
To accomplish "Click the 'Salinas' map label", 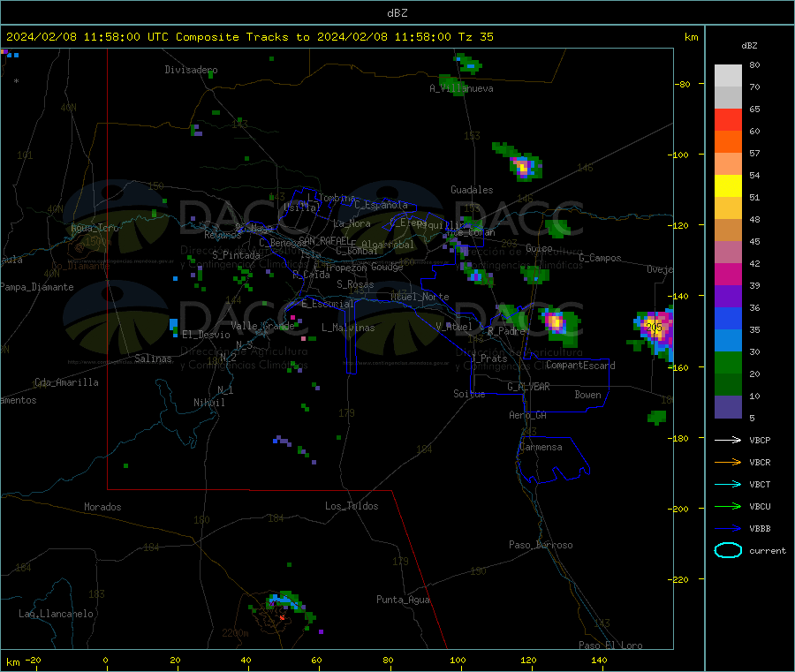I will pyautogui.click(x=153, y=359).
